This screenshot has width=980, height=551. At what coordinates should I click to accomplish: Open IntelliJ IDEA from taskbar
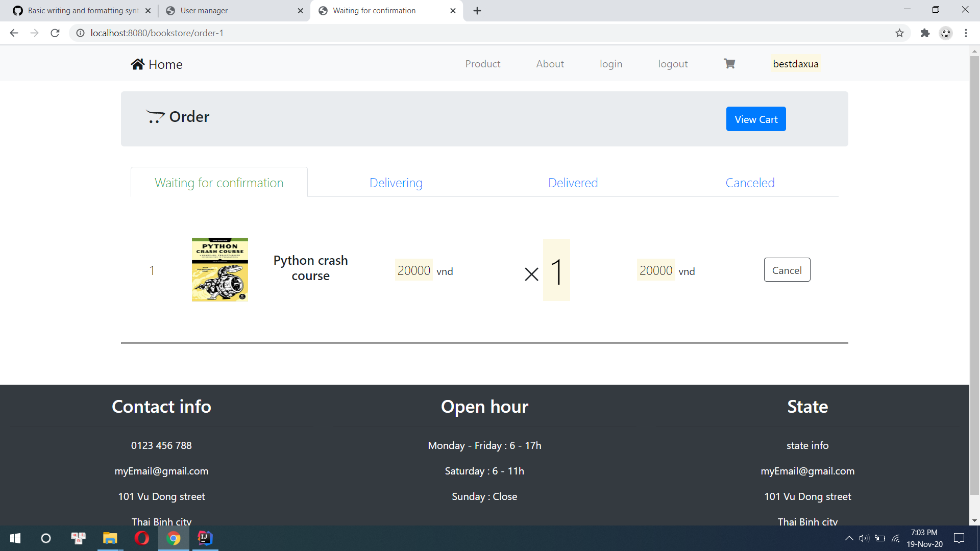point(205,538)
